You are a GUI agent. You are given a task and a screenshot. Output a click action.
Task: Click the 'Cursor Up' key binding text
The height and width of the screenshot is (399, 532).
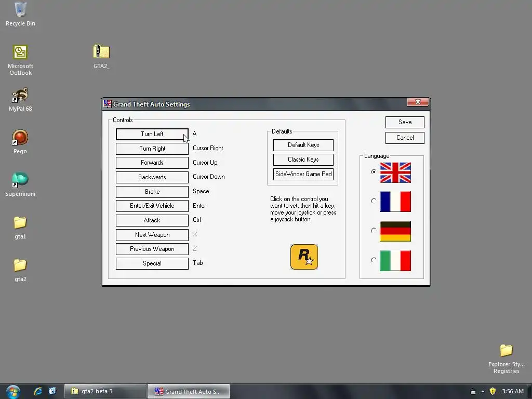coord(205,163)
